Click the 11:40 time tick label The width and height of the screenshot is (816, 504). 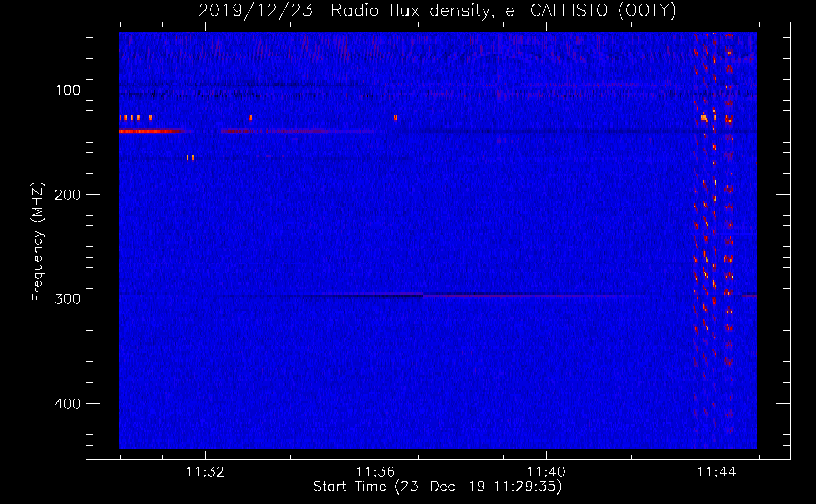(546, 472)
